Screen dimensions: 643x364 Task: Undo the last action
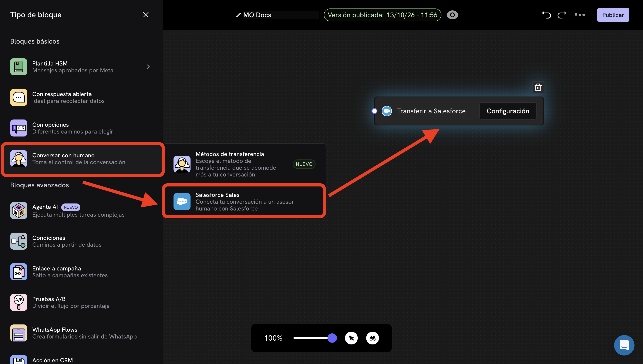[546, 15]
